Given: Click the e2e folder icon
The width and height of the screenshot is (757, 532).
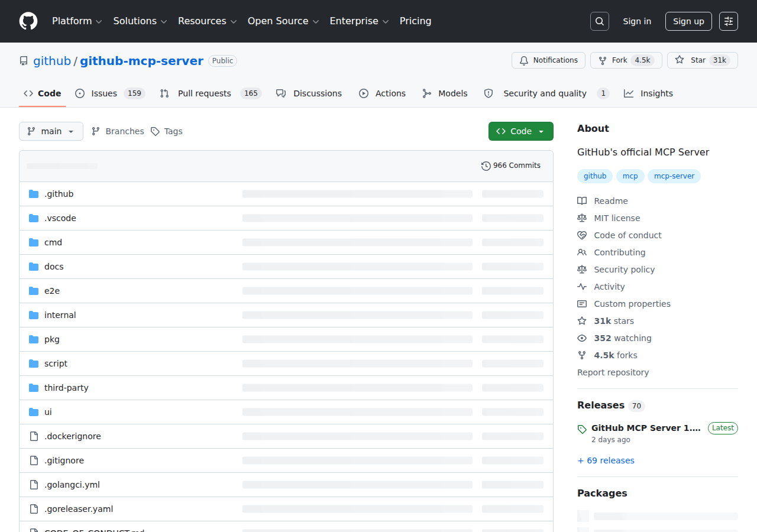Looking at the screenshot, I should coord(34,291).
